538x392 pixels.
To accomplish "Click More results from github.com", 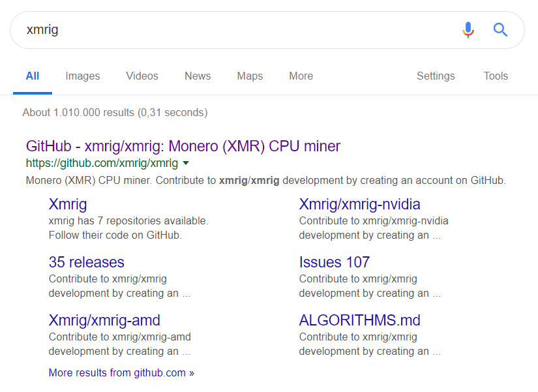I will pyautogui.click(x=121, y=373).
